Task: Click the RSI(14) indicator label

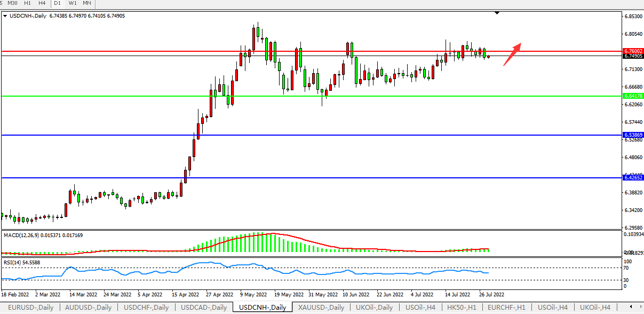Action: click(x=13, y=262)
